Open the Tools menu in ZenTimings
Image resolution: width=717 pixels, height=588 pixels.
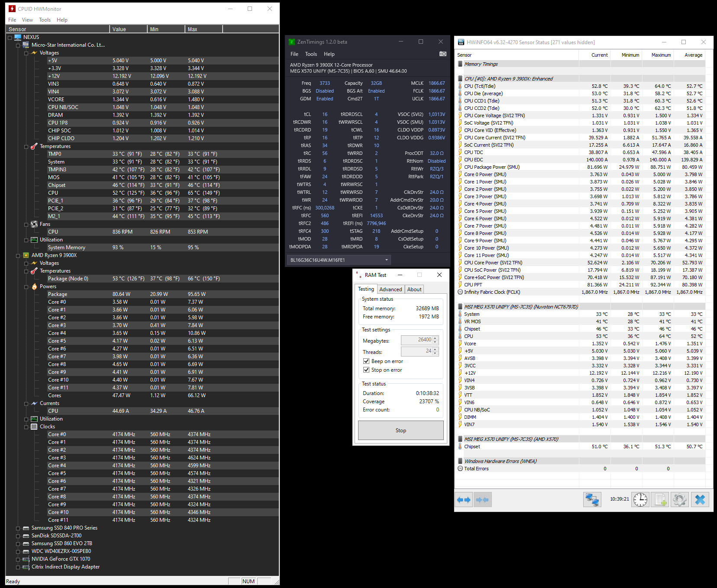[x=311, y=54]
